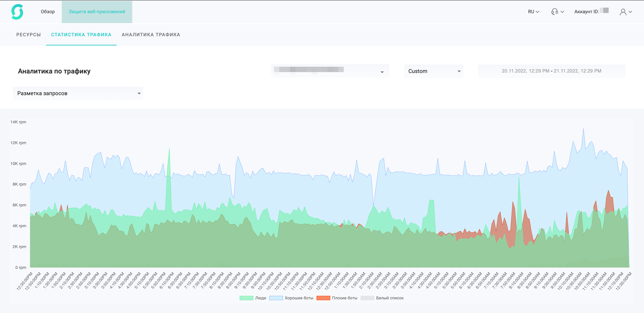Screen dimensions: 644x313
Task: Expand the Custom time range dropdown
Action: point(433,71)
